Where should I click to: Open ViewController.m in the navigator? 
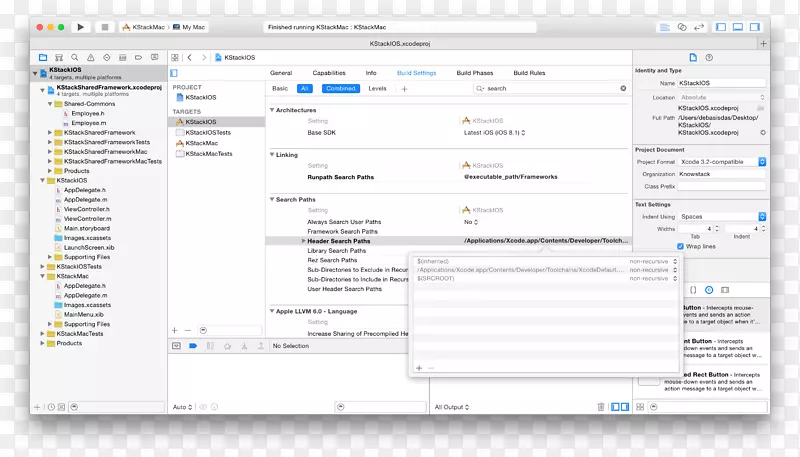[x=87, y=218]
